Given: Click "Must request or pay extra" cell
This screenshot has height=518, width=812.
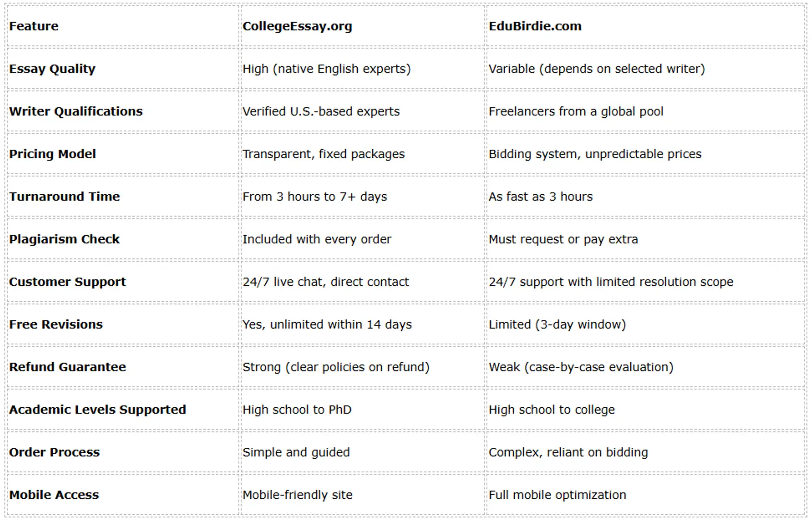Looking at the screenshot, I should tap(563, 239).
